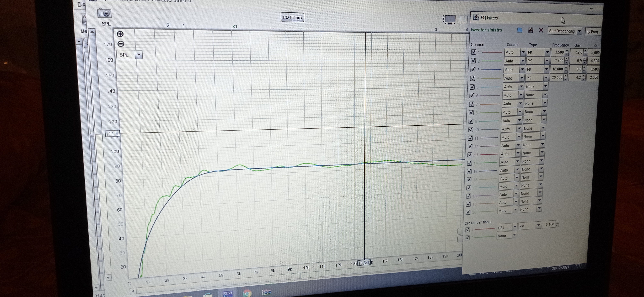Toggle filter 1 checkbox
This screenshot has height=297, width=644.
(473, 52)
